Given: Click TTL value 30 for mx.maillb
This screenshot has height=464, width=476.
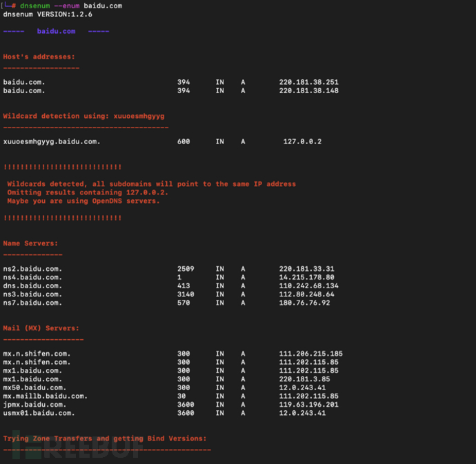Looking at the screenshot, I should point(181,396).
